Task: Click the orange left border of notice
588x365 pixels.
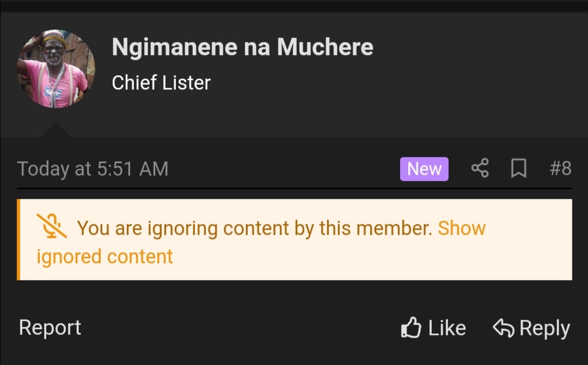Action: point(19,239)
